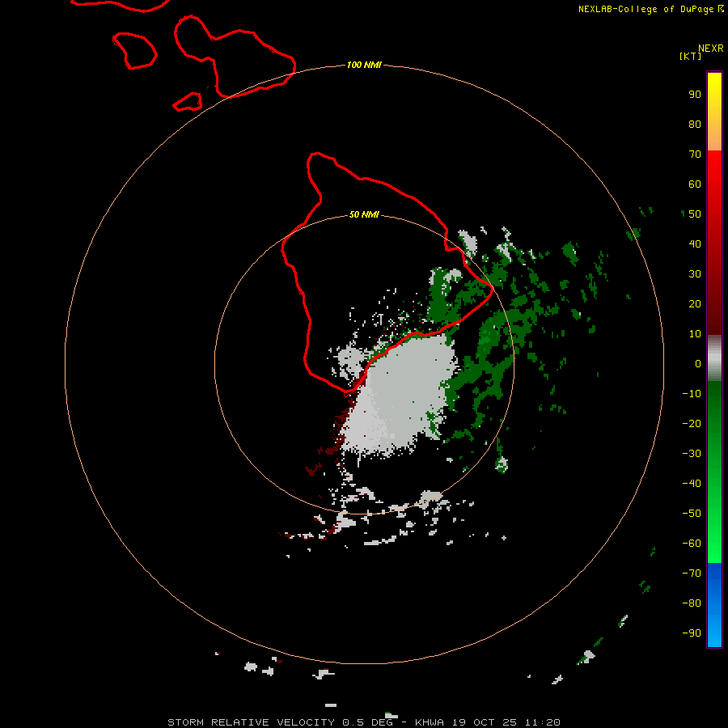
Task: Click the -90 scale value
Action: point(692,633)
